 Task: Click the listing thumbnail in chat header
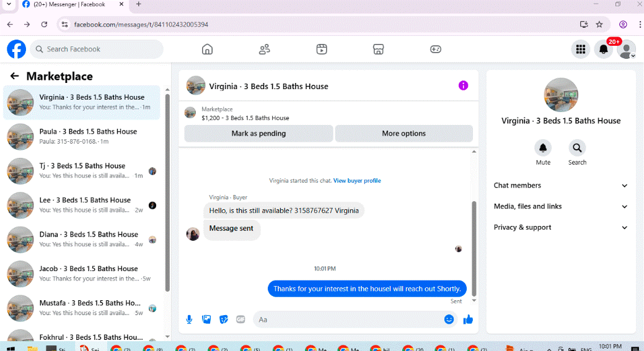(196, 85)
